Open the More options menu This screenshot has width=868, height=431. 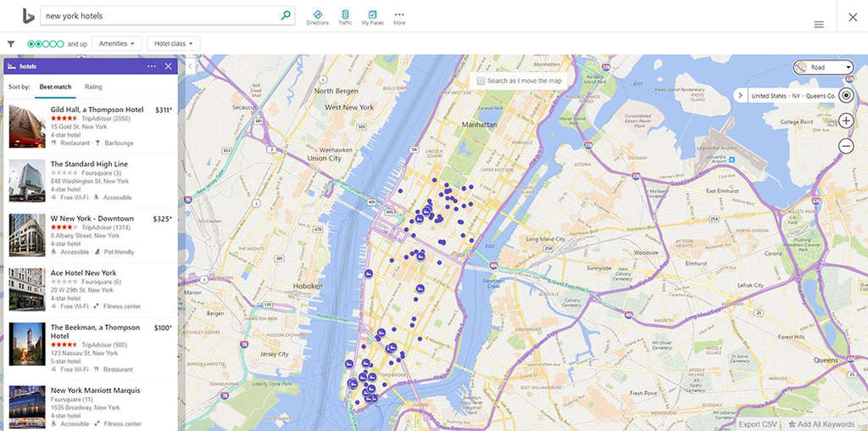[x=399, y=17]
